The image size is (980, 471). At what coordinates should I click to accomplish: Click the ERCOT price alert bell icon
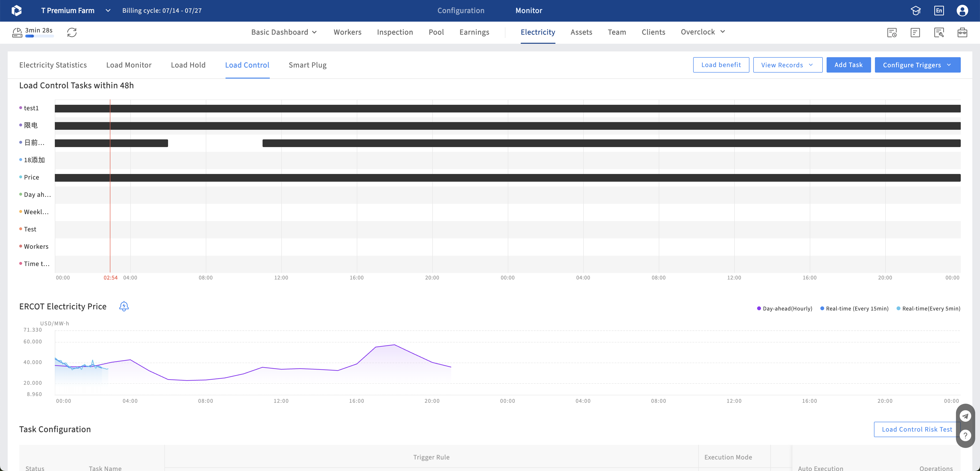click(124, 306)
